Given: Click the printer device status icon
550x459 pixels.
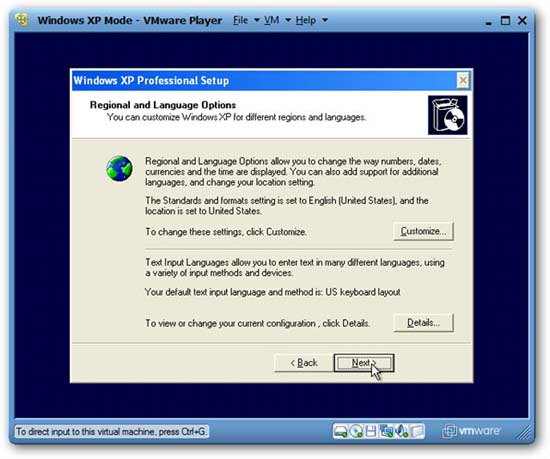Looking at the screenshot, I should (417, 431).
